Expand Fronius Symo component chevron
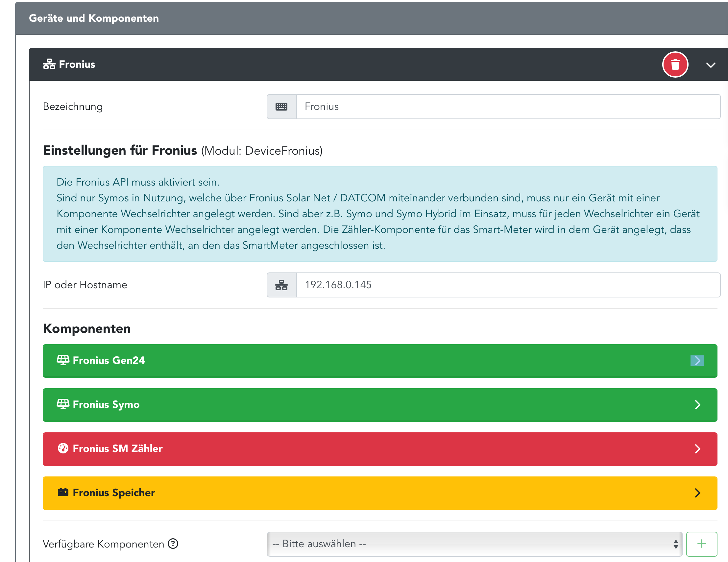This screenshot has width=728, height=562. click(x=697, y=405)
